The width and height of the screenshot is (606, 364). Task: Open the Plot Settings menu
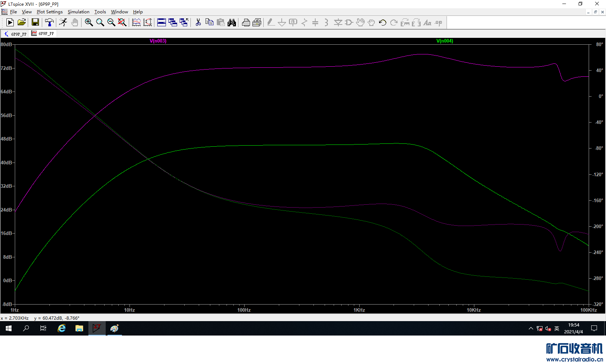(x=50, y=12)
